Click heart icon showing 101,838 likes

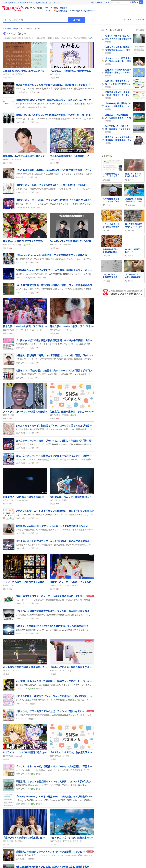(126, 205)
